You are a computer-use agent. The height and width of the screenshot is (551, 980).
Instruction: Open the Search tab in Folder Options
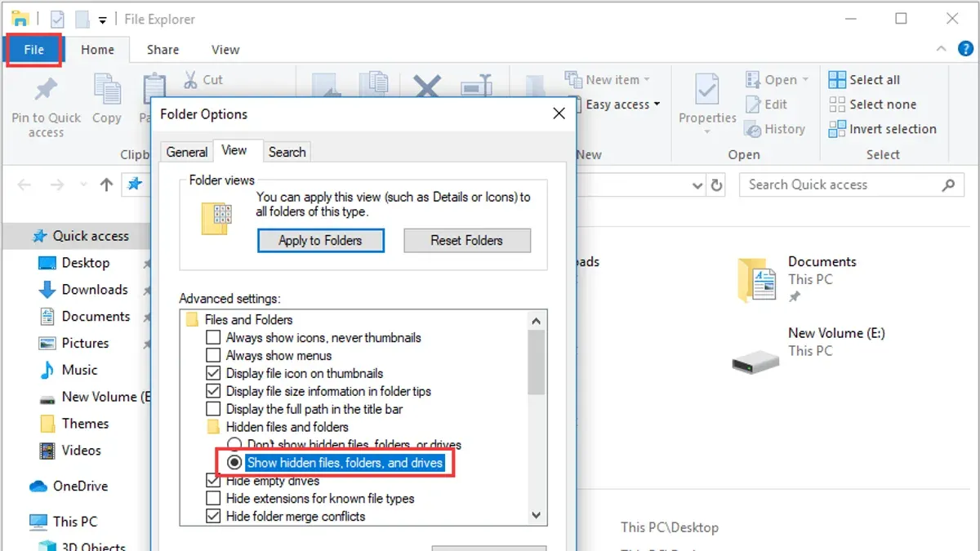287,152
